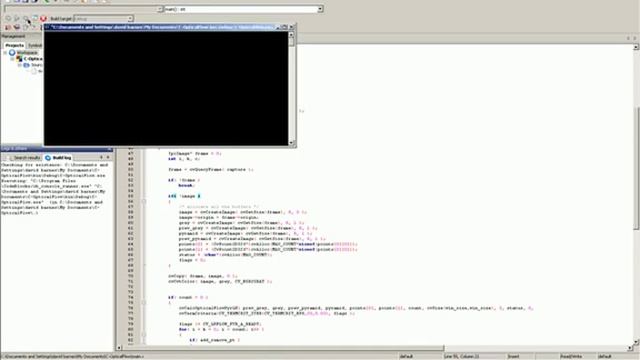
Task: Click file path in status bar
Action: (x=73, y=357)
